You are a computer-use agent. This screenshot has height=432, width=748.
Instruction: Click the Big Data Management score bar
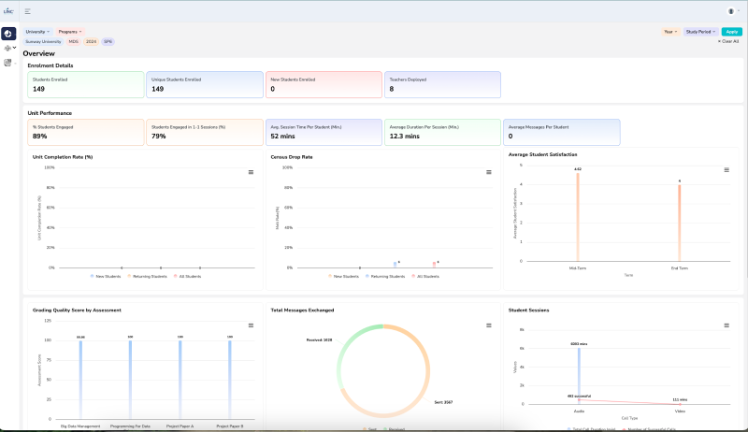pos(81,380)
